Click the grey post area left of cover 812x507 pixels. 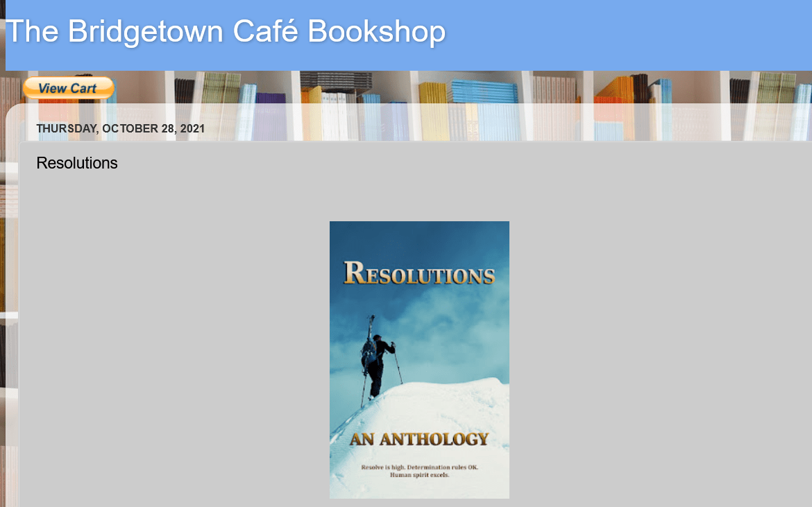click(174, 347)
